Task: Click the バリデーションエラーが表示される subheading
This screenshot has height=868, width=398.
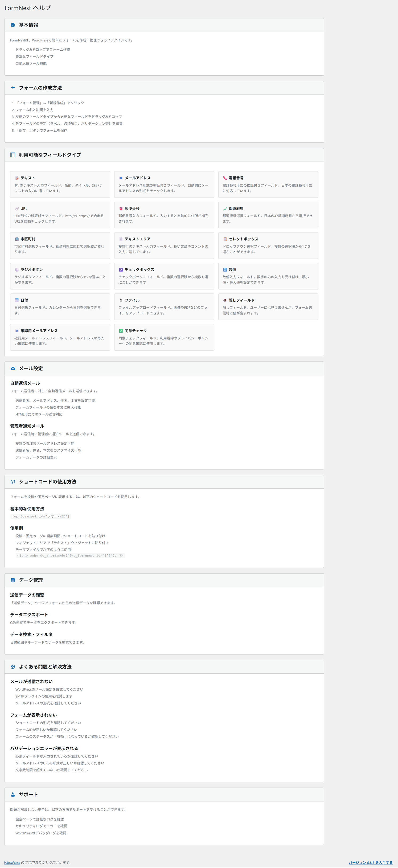Action: coord(44,748)
